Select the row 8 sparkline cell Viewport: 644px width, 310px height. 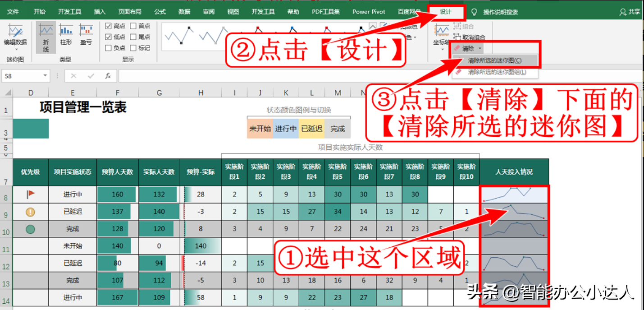pyautogui.click(x=514, y=194)
